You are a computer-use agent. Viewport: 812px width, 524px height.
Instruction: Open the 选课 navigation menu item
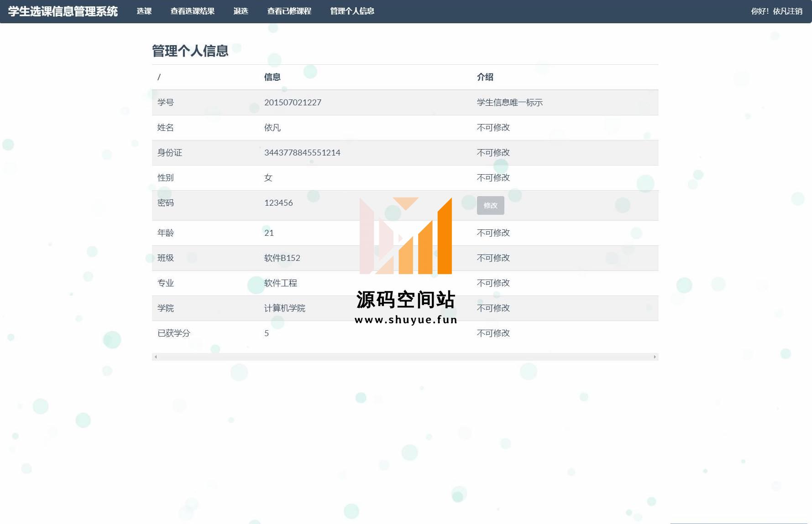point(144,11)
